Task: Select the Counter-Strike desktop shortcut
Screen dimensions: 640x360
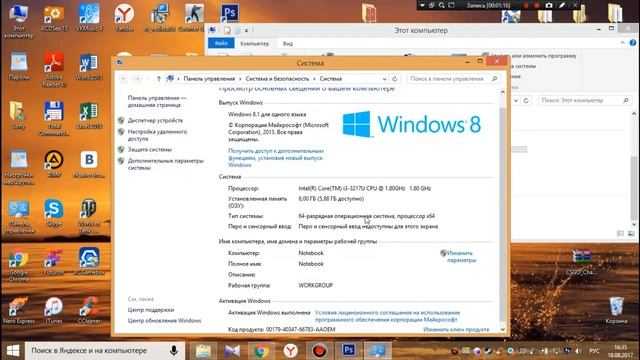Action: tap(194, 18)
